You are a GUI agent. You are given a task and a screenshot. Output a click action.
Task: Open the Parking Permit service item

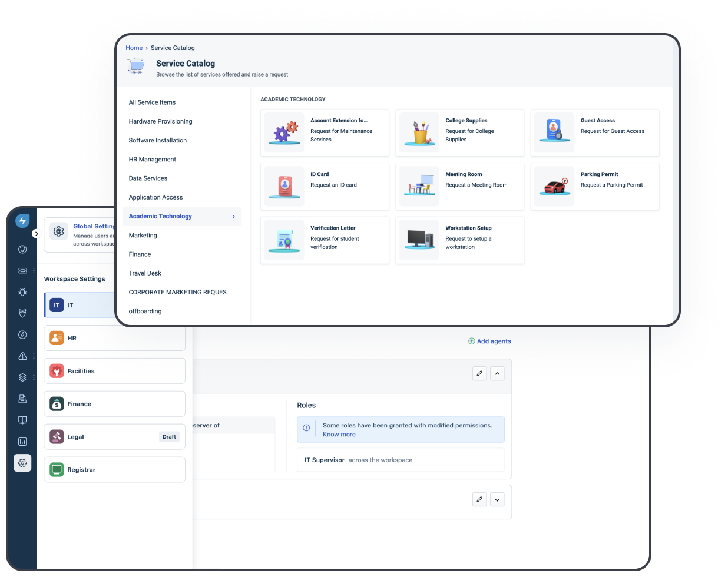click(x=595, y=186)
